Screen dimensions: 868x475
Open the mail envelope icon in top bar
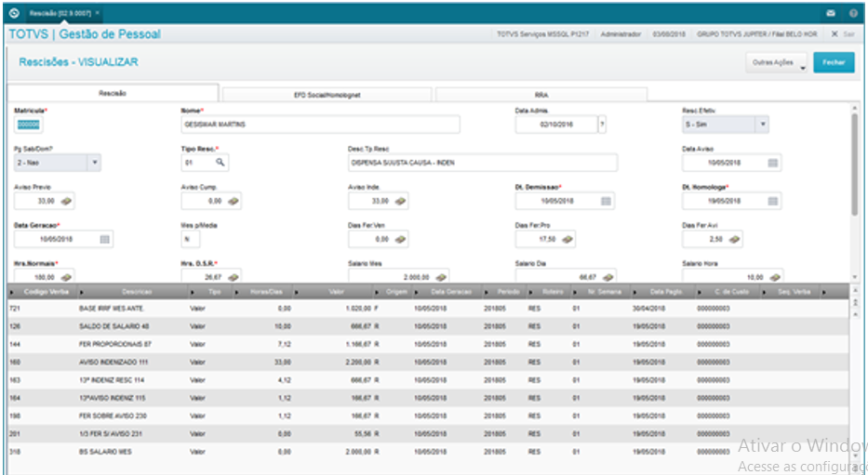coord(831,13)
